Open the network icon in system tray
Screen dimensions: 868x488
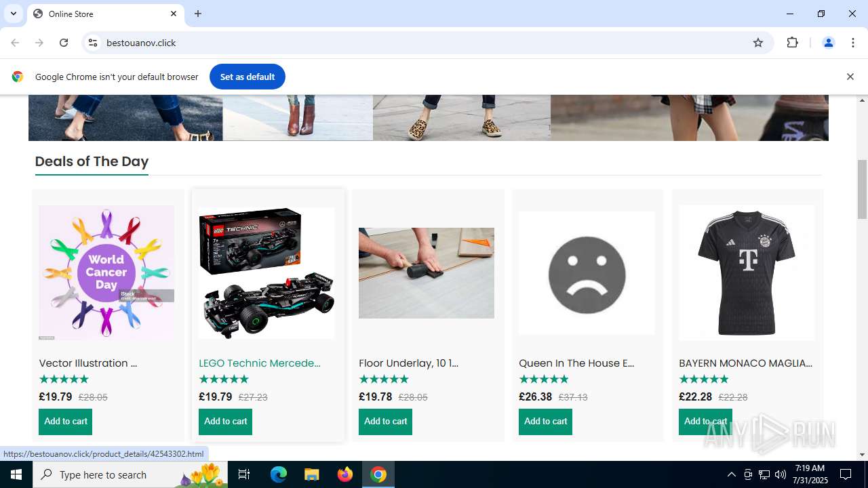coord(764,474)
